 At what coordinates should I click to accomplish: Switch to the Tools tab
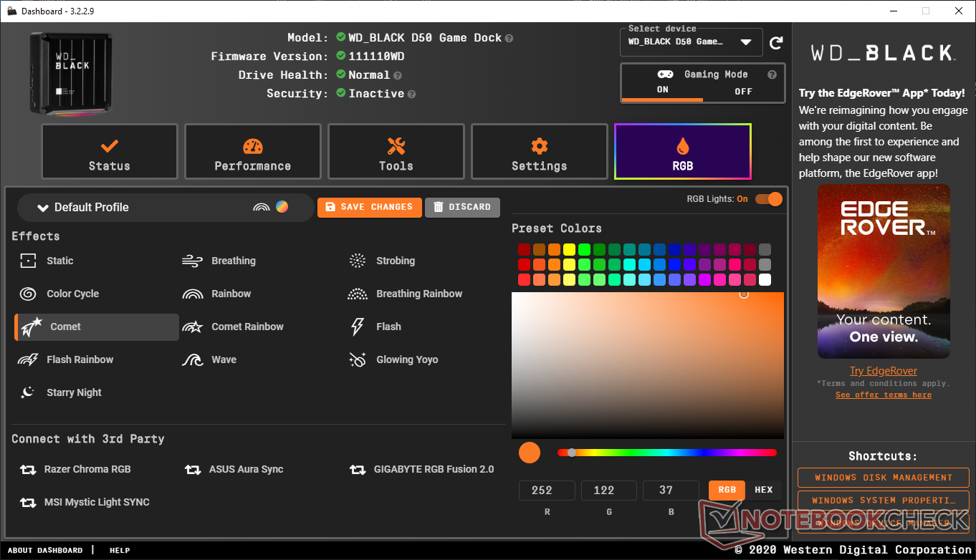click(396, 151)
